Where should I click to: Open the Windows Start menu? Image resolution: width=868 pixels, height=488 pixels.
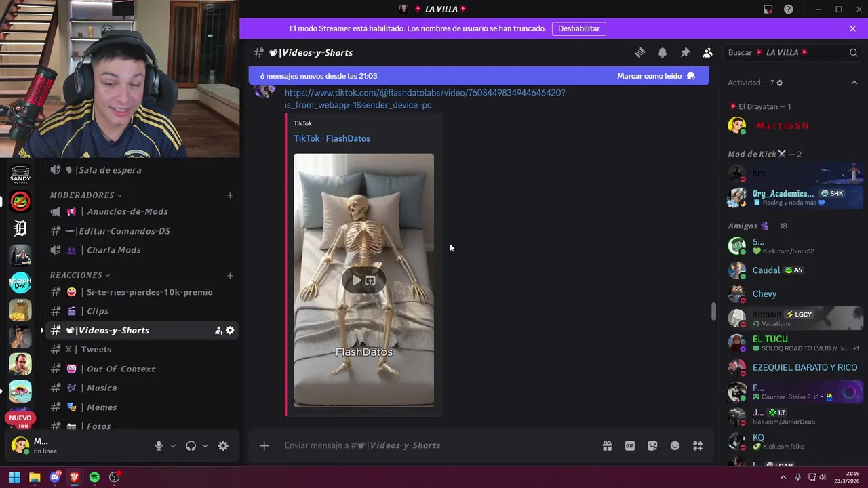[14, 477]
